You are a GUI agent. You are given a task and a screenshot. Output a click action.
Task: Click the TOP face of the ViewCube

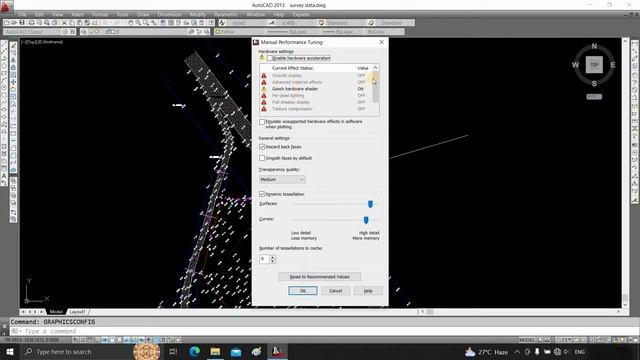click(594, 65)
